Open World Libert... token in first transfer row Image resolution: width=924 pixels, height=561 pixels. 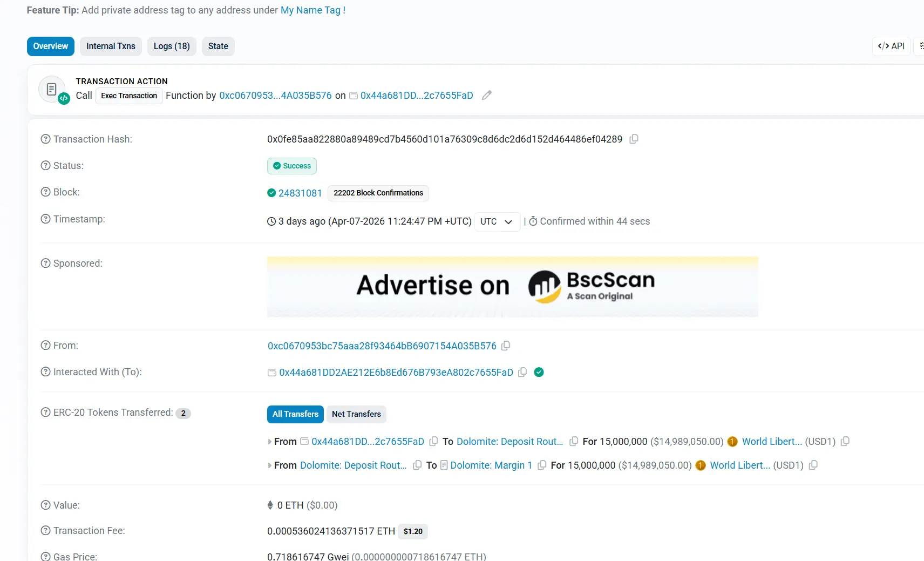772,442
